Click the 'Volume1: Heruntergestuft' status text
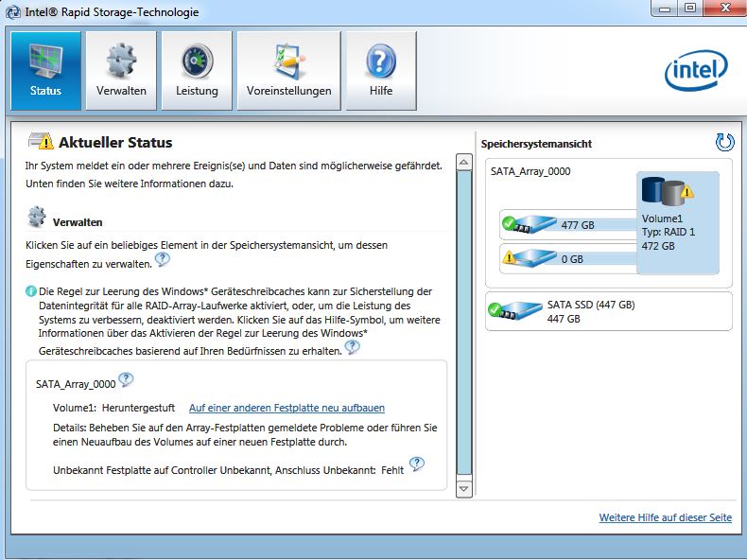The image size is (747, 560). [x=113, y=408]
